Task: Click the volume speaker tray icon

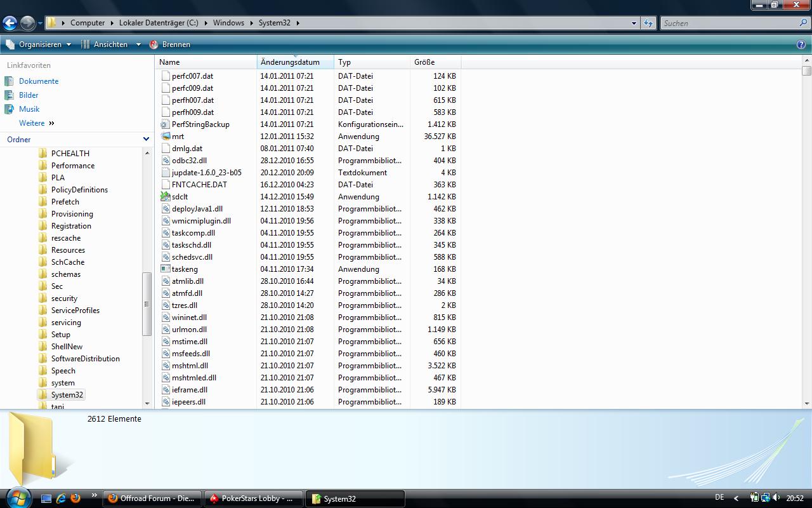Action: pyautogui.click(x=776, y=498)
